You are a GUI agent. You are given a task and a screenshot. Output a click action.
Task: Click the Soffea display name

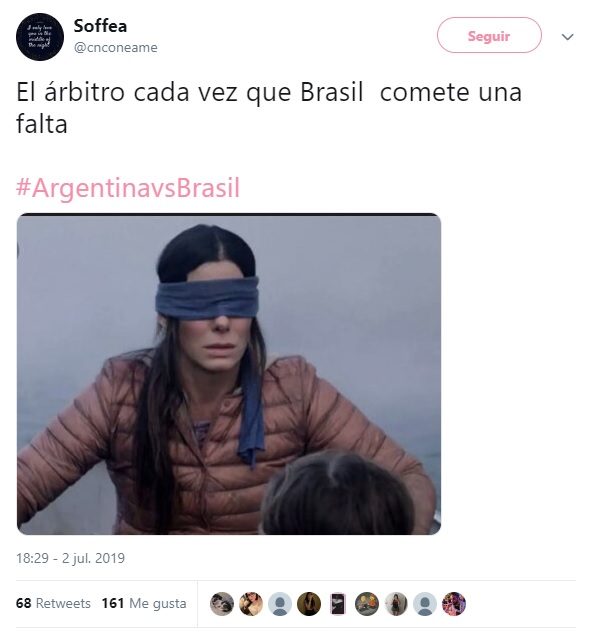[100, 26]
